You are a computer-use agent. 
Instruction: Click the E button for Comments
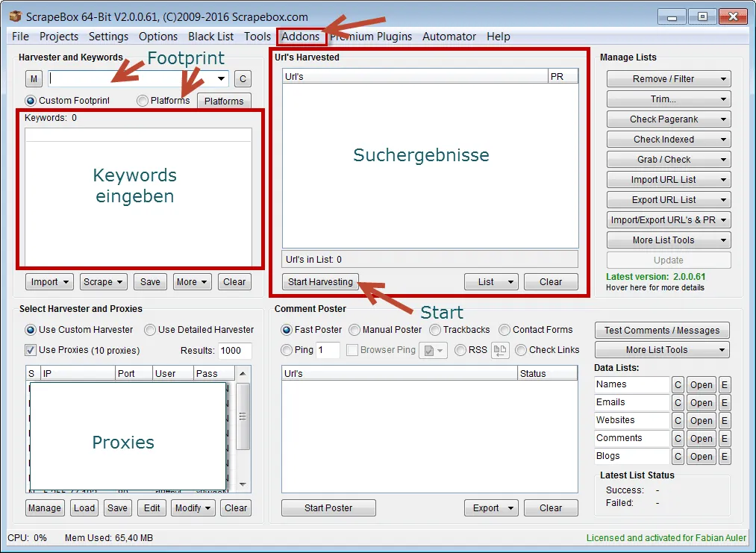[724, 438]
